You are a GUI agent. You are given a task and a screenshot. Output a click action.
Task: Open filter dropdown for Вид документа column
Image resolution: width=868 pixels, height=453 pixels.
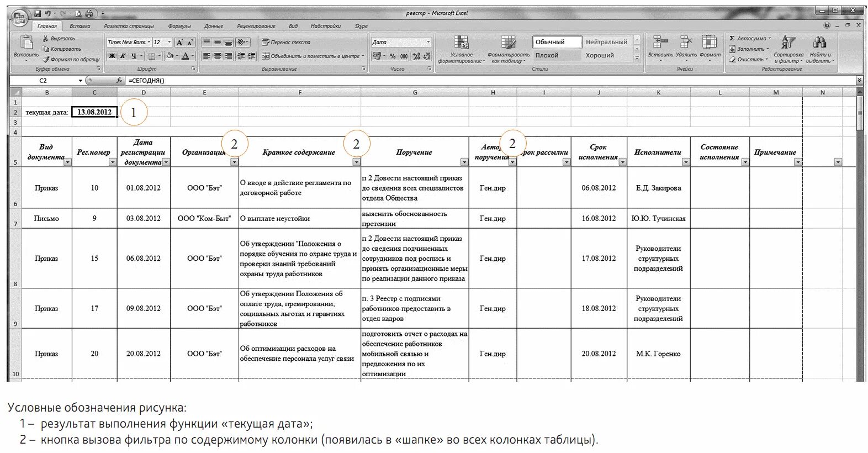click(x=67, y=162)
